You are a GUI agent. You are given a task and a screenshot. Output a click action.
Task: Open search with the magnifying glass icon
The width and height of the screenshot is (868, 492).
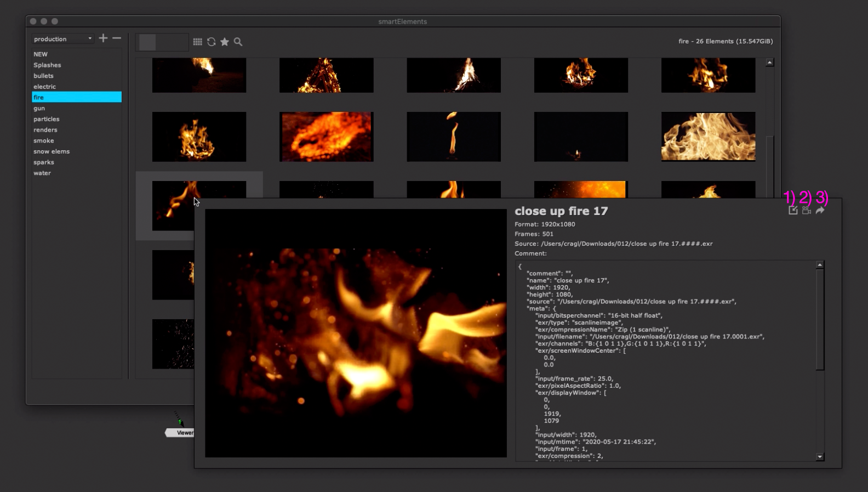pyautogui.click(x=238, y=42)
